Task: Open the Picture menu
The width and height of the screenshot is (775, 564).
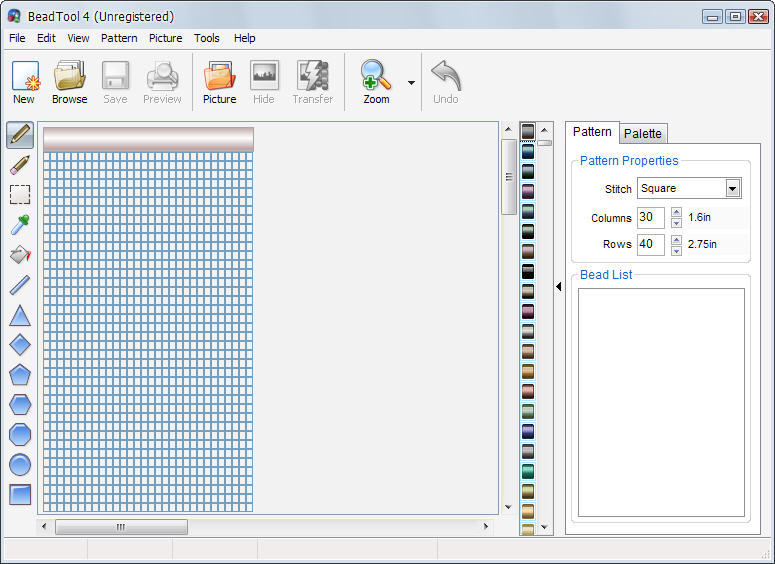Action: tap(166, 38)
